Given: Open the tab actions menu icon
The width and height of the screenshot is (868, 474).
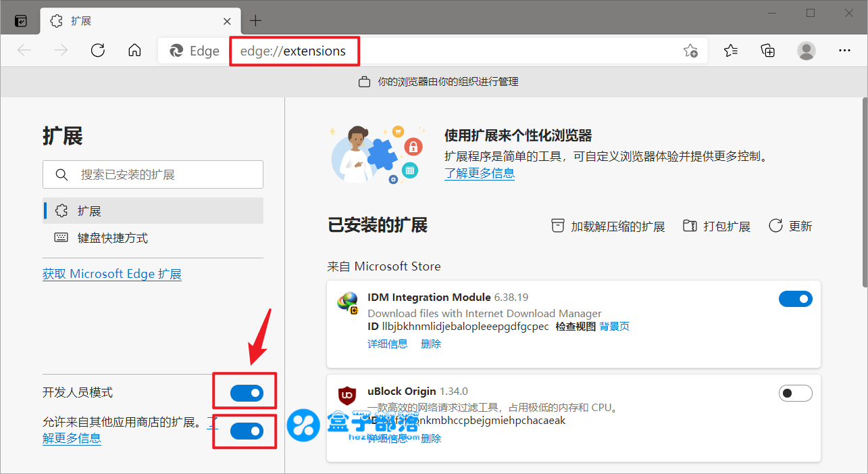Looking at the screenshot, I should pyautogui.click(x=21, y=20).
